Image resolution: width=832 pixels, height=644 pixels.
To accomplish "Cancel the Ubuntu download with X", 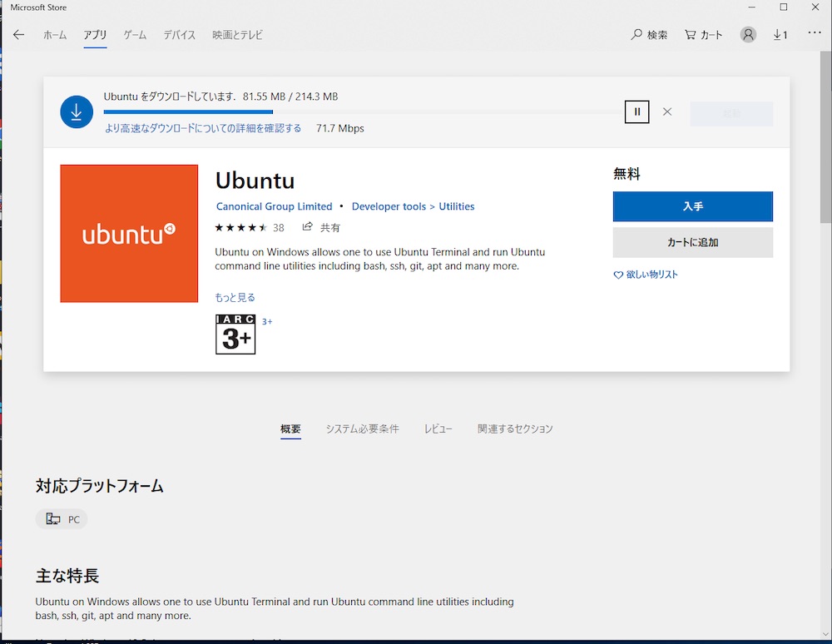I will click(x=667, y=111).
